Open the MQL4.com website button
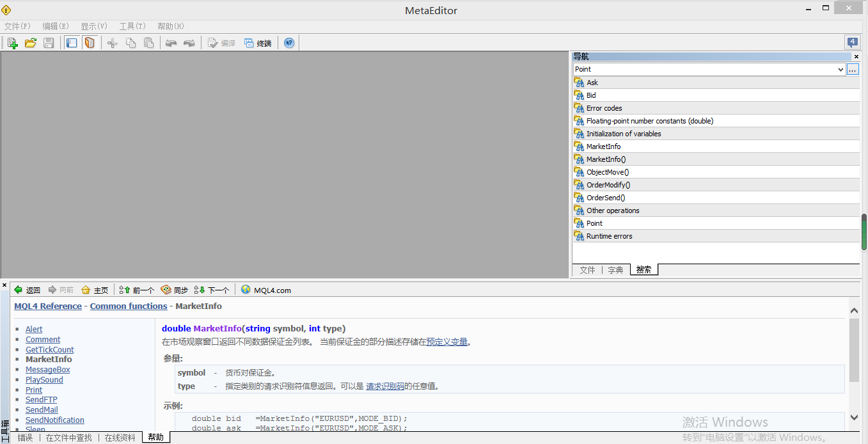868x444 pixels. [x=266, y=290]
